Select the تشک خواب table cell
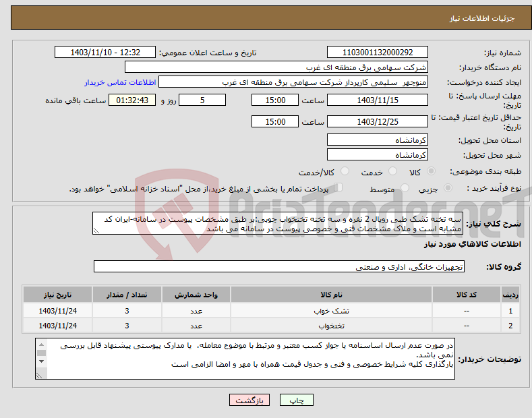The height and width of the screenshot is (418, 532). pyautogui.click(x=331, y=311)
